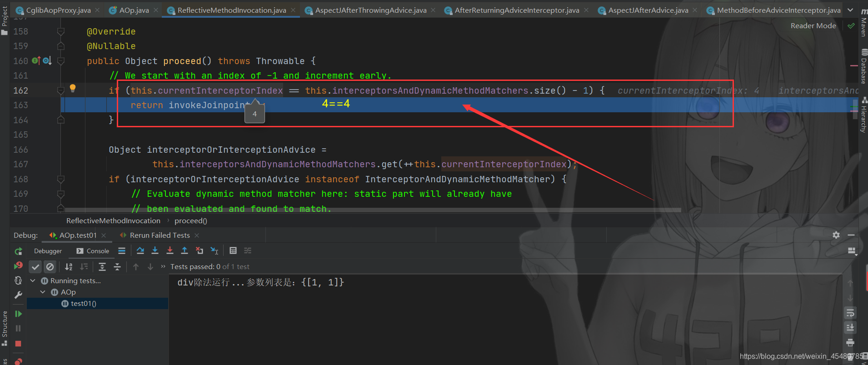The width and height of the screenshot is (868, 365).
Task: Open Debug panel settings gear icon
Action: 836,235
